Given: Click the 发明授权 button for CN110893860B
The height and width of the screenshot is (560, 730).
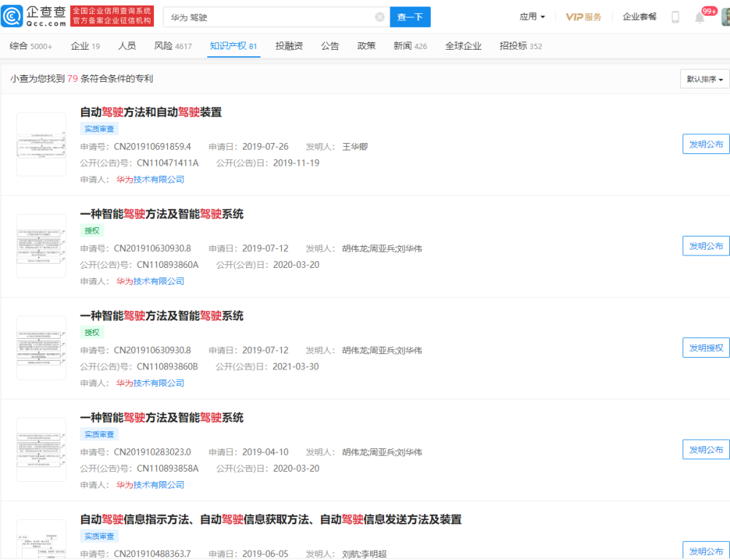Looking at the screenshot, I should (706, 348).
